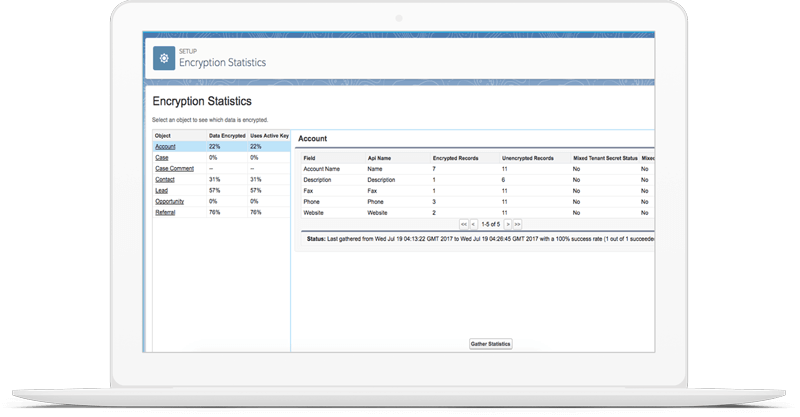
Task: Go to next page of field results
Action: coord(507,226)
